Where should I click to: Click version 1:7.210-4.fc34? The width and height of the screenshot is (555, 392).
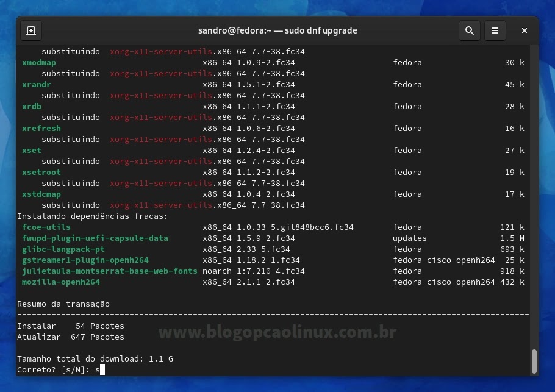tap(271, 271)
